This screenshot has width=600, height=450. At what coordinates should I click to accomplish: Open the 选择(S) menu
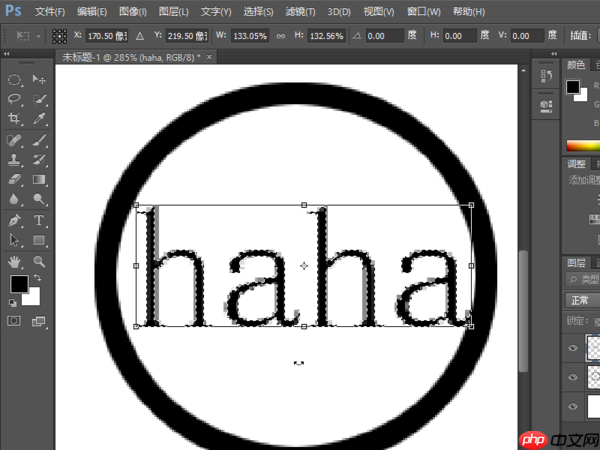(258, 11)
